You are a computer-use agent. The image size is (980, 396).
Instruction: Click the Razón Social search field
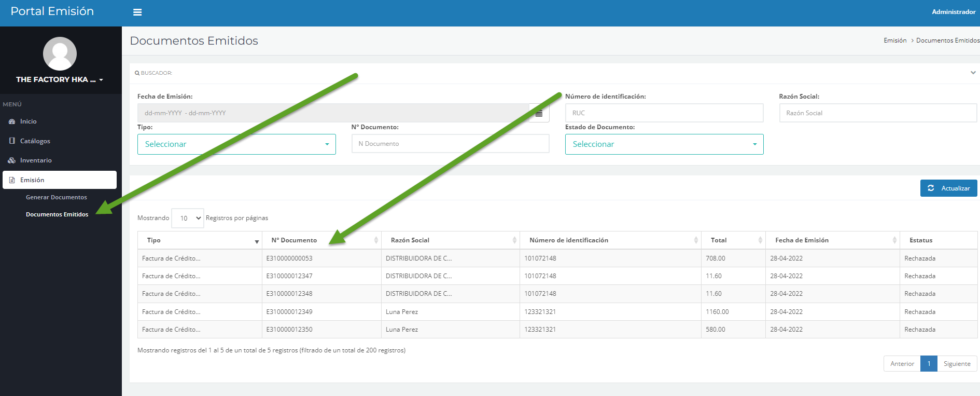pos(877,113)
